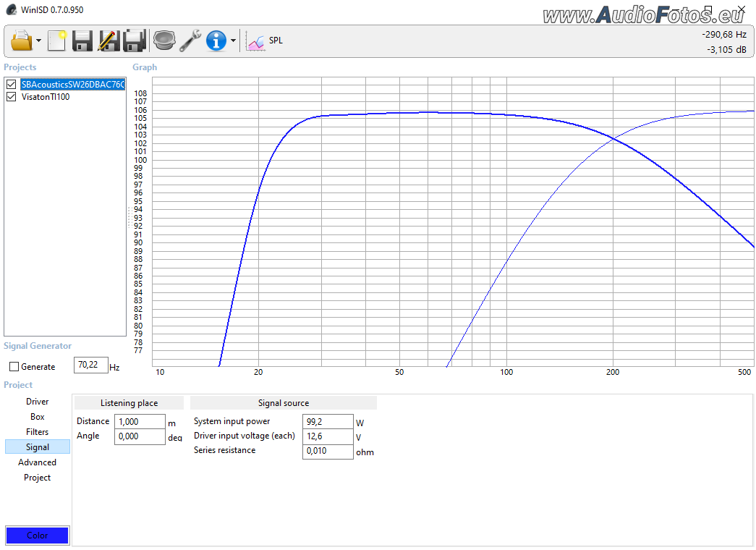Click the Listening place header
756x550 pixels.
point(129,403)
